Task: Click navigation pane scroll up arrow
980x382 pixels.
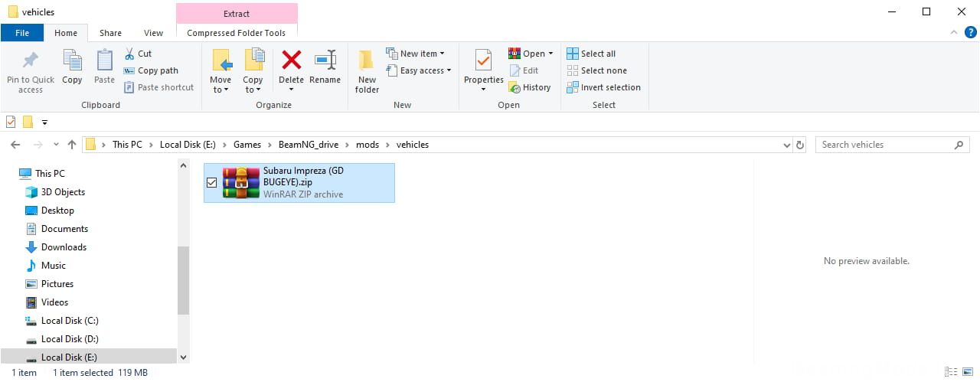Action: (x=183, y=165)
